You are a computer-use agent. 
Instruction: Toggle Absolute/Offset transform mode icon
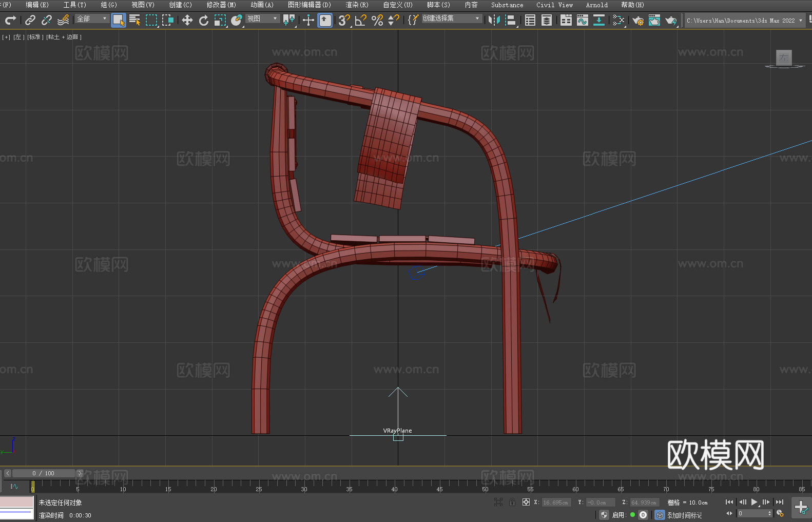pos(526,502)
